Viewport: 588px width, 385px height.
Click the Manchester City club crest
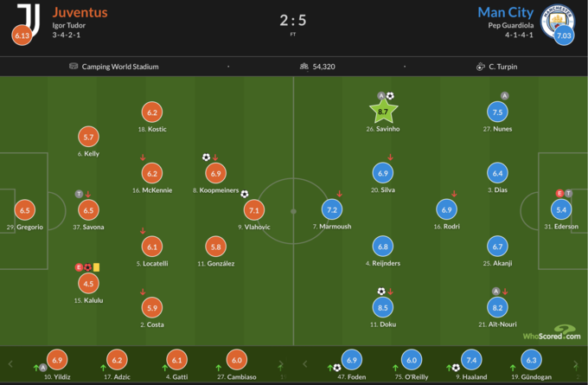point(556,19)
